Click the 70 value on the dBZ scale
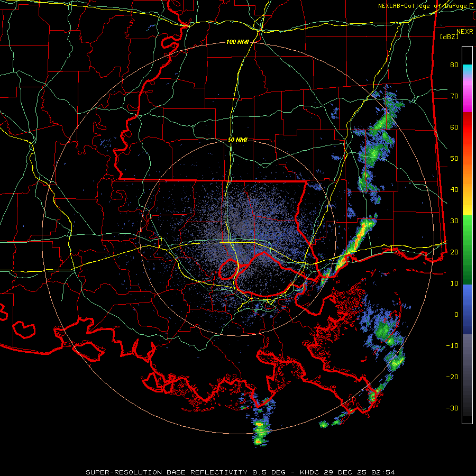476x476 pixels. pyautogui.click(x=454, y=96)
